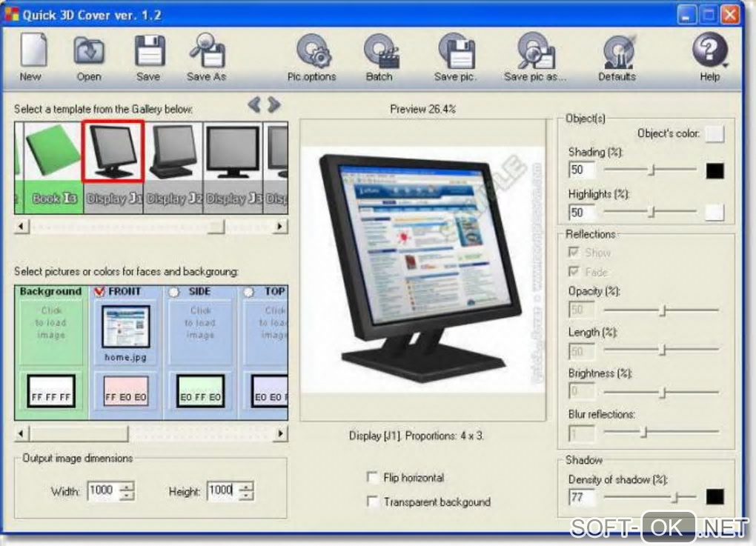Click the Save pic. icon
Image resolution: width=756 pixels, height=546 pixels.
coord(456,50)
